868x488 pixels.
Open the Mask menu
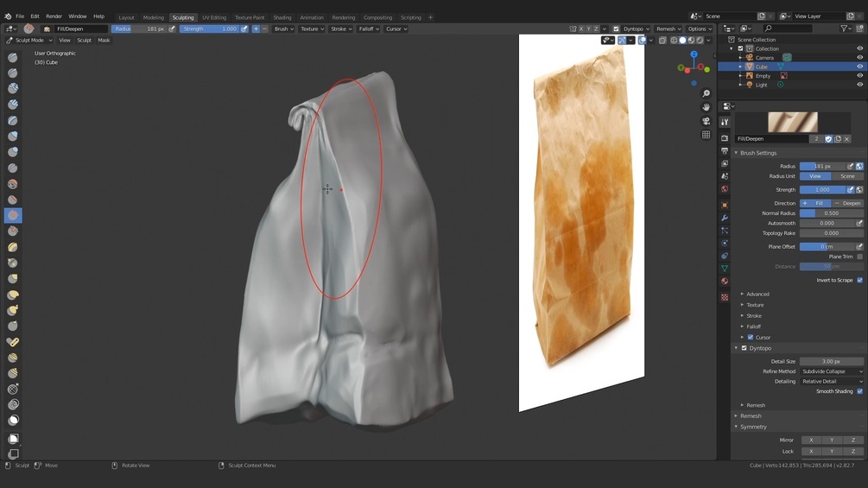pos(104,40)
